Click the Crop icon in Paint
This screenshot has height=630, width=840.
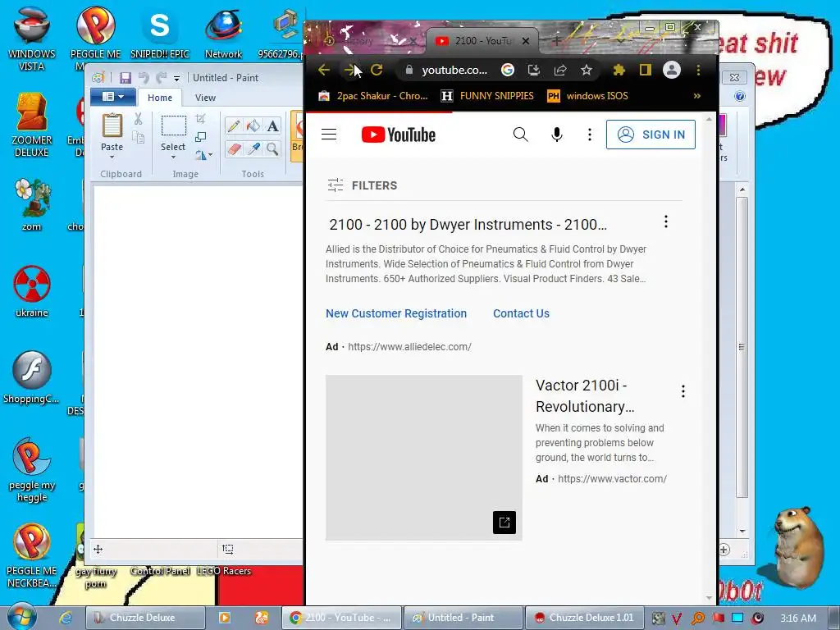click(x=201, y=119)
